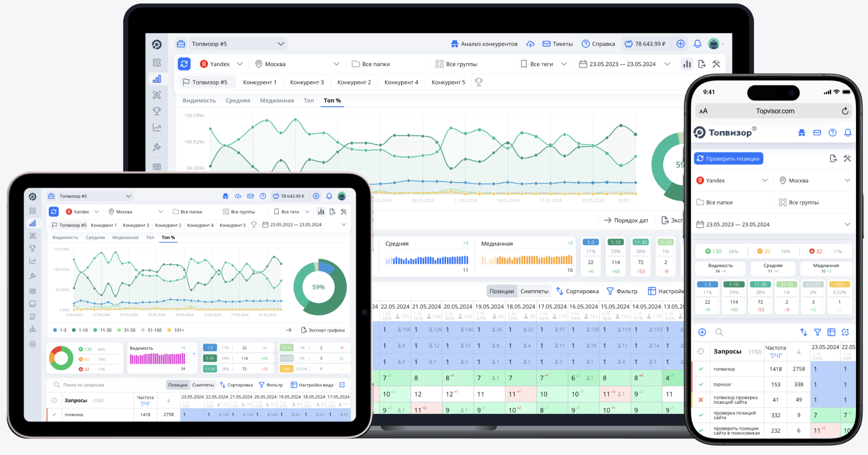
Task: Open the Топвизор #5 project dropdown on tablet
Action: pyautogui.click(x=95, y=196)
